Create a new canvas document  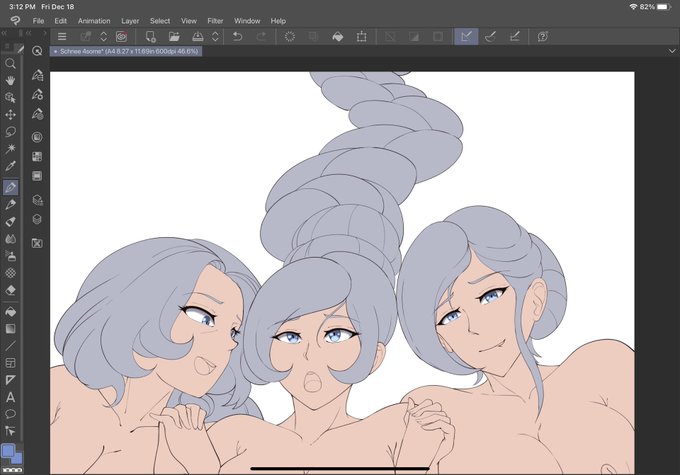coord(150,37)
